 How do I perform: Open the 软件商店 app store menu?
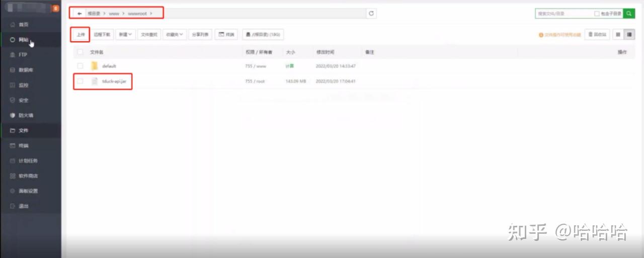pos(31,176)
